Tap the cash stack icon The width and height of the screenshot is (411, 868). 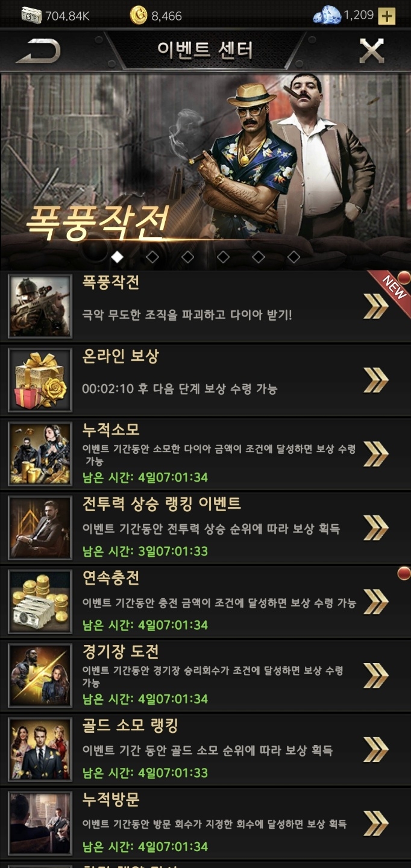(31, 16)
